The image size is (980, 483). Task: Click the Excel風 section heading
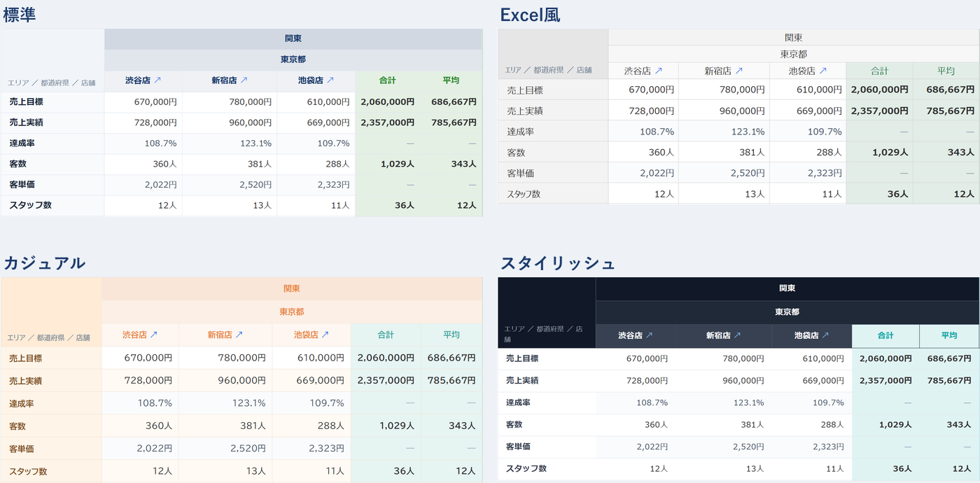[530, 15]
